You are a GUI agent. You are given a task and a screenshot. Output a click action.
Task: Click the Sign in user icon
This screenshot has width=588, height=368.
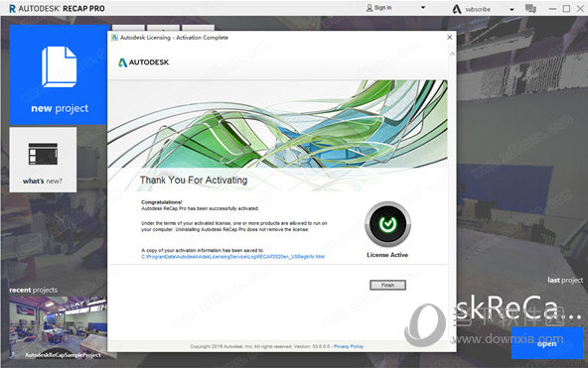coord(369,8)
